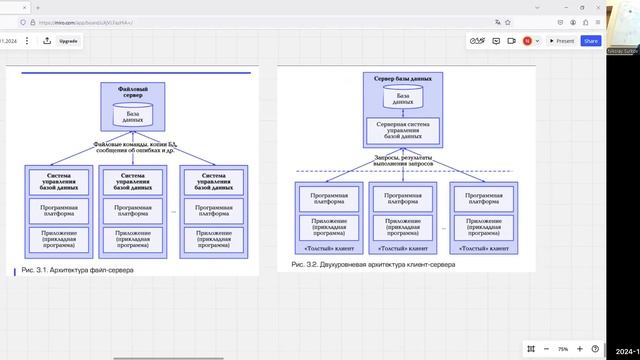Select the 'Сервер базы данных' title text
The image size is (640, 360).
[x=403, y=78]
